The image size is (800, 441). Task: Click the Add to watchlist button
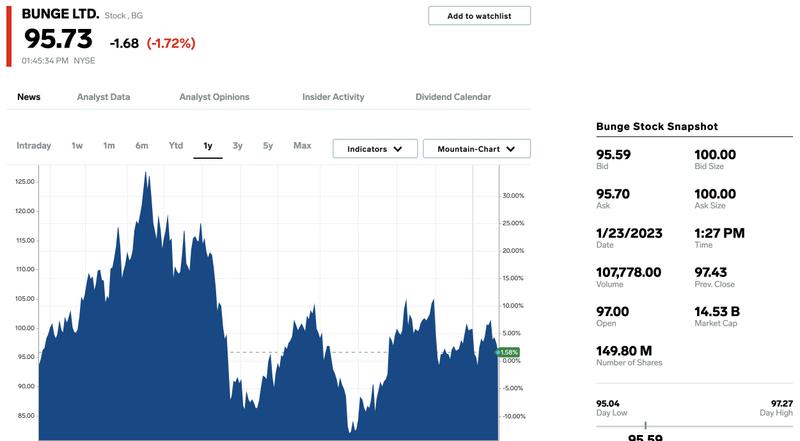(x=479, y=16)
